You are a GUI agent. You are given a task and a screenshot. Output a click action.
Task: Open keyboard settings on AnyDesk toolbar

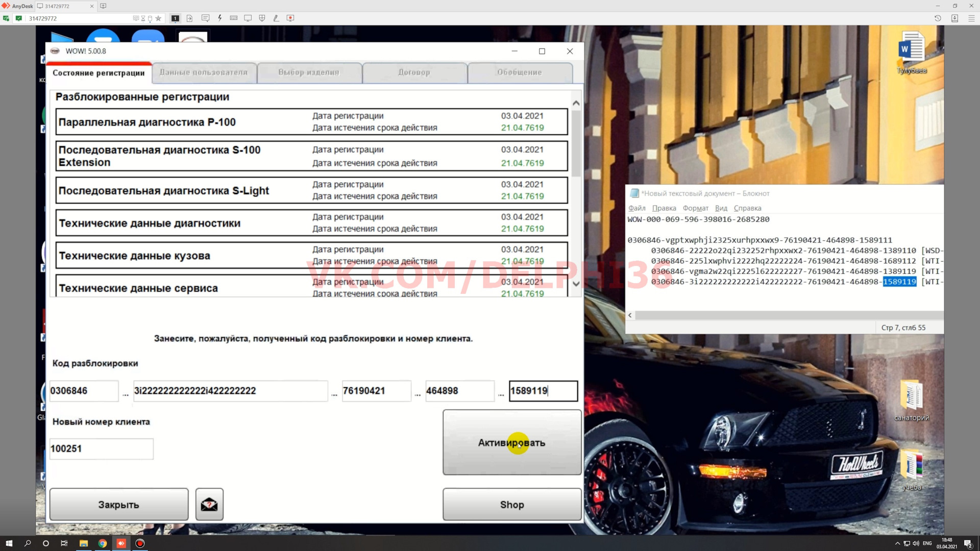point(235,18)
